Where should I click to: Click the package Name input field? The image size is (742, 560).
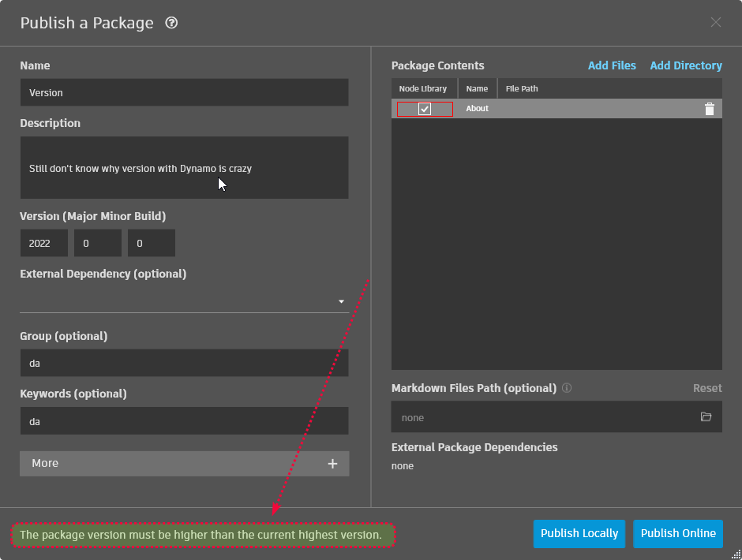[x=184, y=92]
